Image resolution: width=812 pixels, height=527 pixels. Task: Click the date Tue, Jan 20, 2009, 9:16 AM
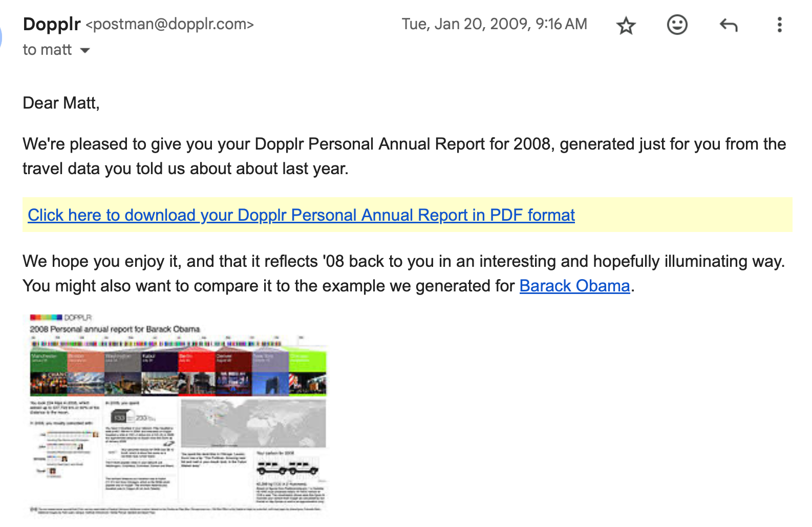point(494,24)
